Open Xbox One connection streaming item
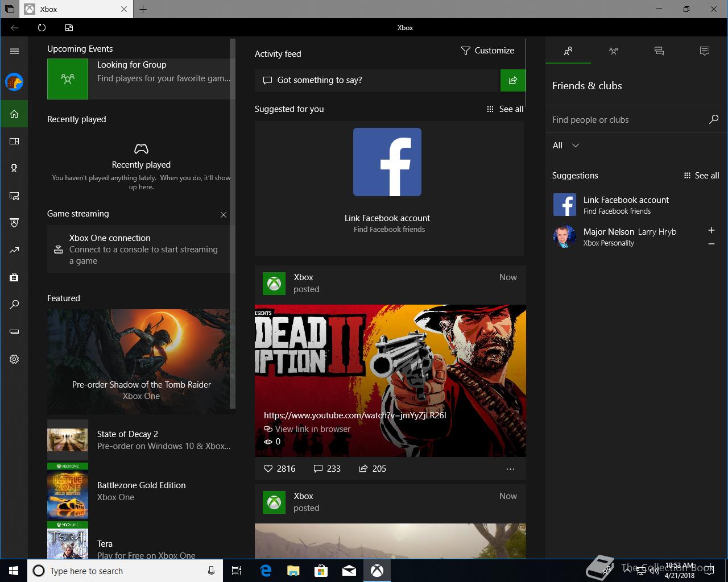The height and width of the screenshot is (582, 728). coord(140,249)
